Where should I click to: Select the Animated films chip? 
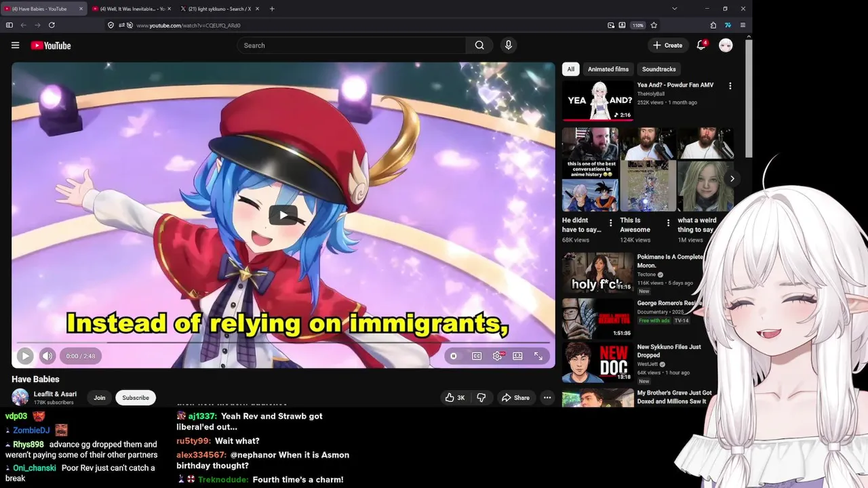point(608,69)
